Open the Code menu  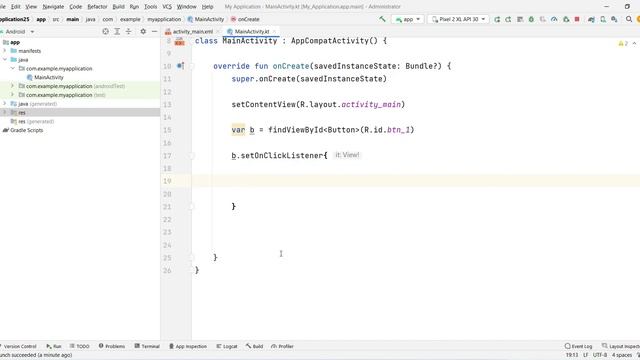pyautogui.click(x=76, y=7)
